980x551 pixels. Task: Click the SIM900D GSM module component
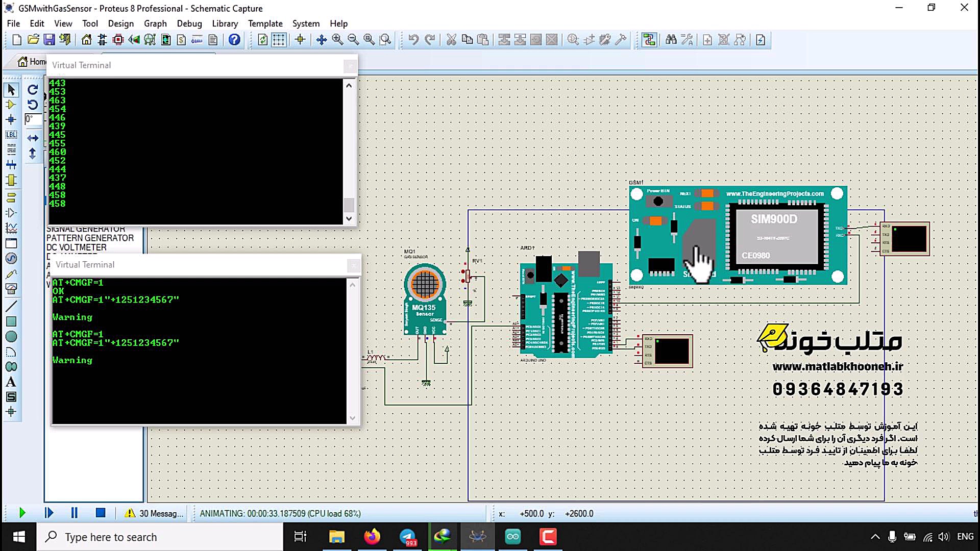738,235
